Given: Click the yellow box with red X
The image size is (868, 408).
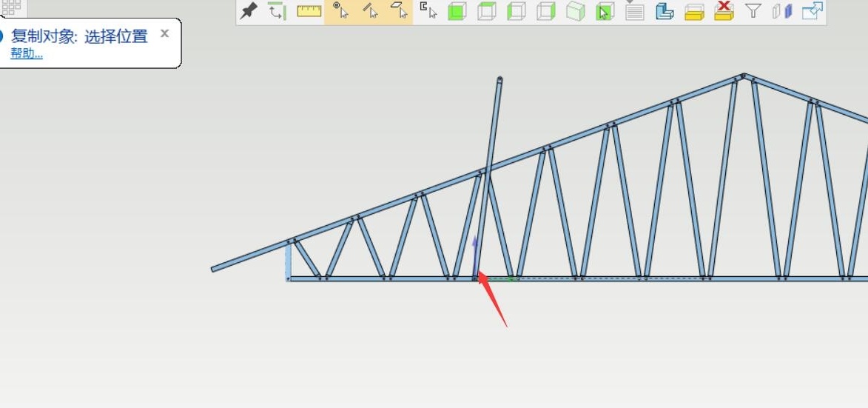Looking at the screenshot, I should pos(724,10).
